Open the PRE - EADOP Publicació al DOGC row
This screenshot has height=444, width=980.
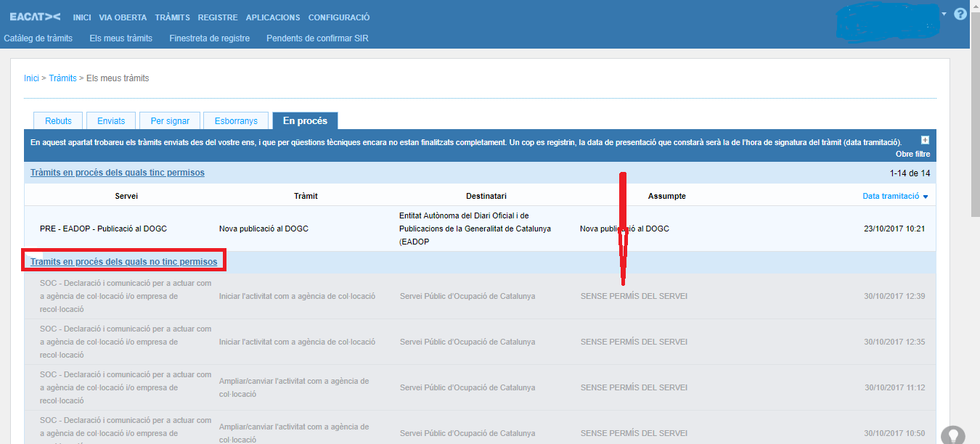103,229
